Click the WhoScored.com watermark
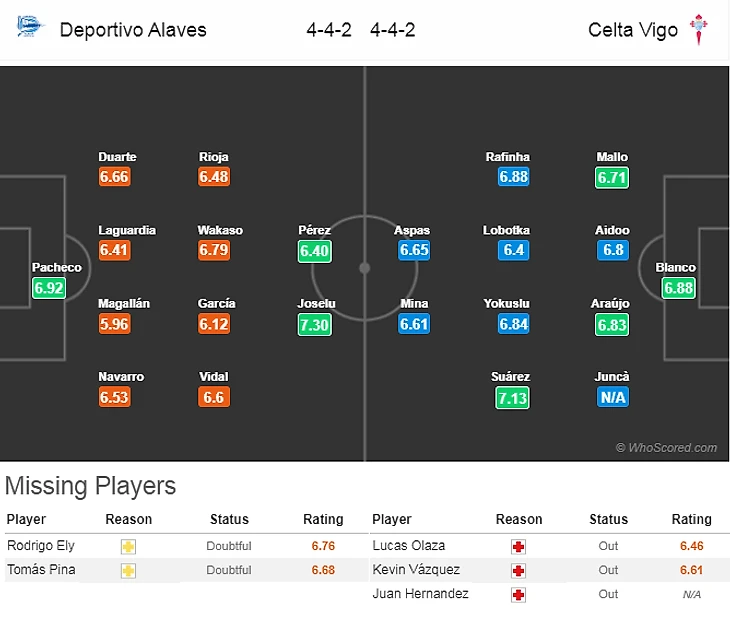This screenshot has width=730, height=617. pyautogui.click(x=667, y=448)
